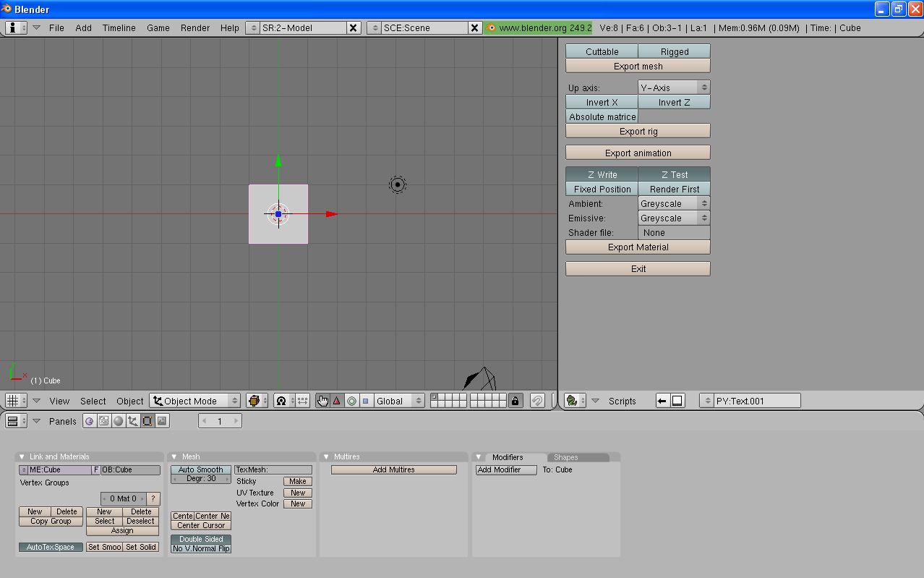Open the Emissive Greyscale dropdown

click(674, 218)
